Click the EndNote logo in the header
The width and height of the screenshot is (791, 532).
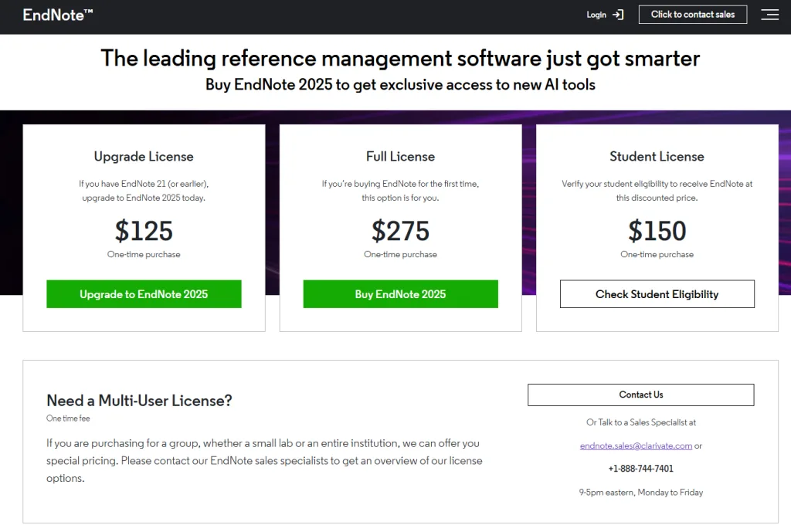pyautogui.click(x=58, y=15)
